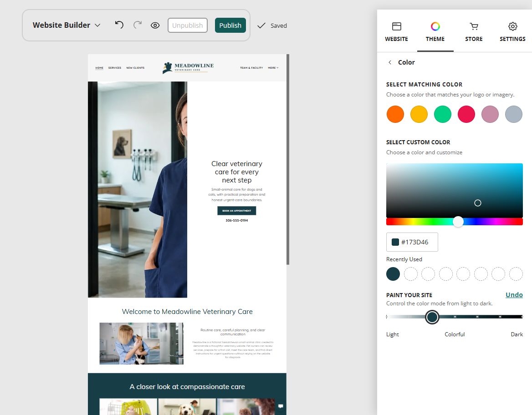Pick the red-pink matching color swatch
This screenshot has width=532, height=415.
[x=466, y=114]
